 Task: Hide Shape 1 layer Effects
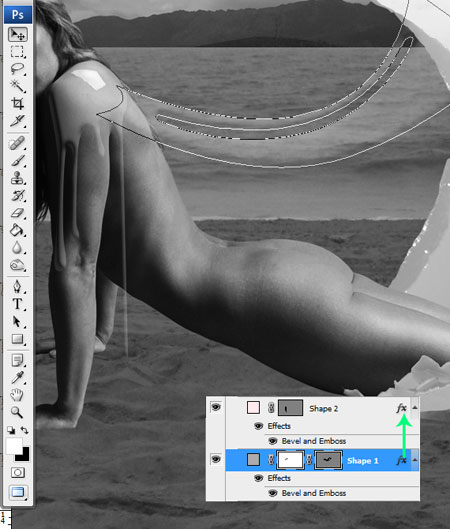(x=259, y=478)
